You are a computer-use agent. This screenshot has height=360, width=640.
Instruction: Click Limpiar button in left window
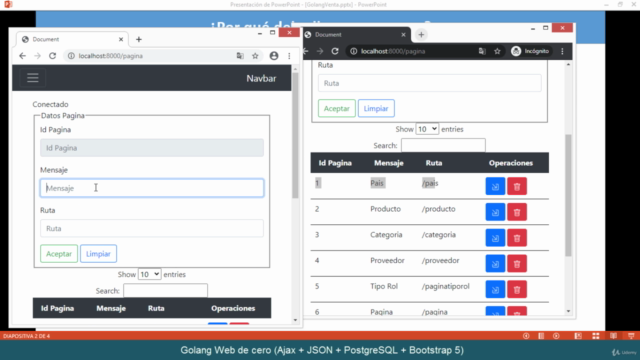[x=98, y=253]
